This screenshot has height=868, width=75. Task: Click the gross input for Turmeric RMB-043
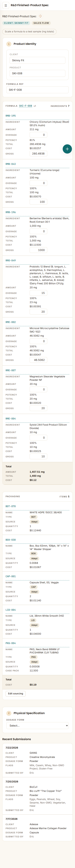coord(38,202)
